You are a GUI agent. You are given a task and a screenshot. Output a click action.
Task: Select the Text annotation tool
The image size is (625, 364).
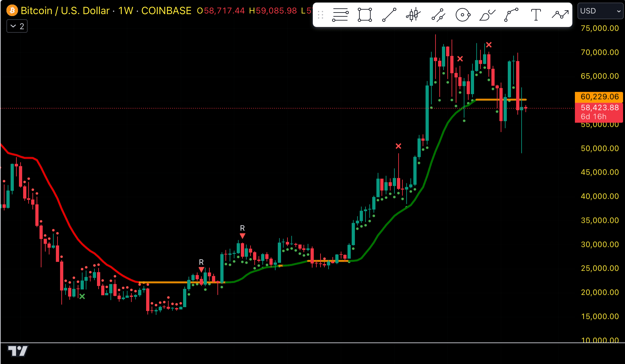(x=536, y=15)
